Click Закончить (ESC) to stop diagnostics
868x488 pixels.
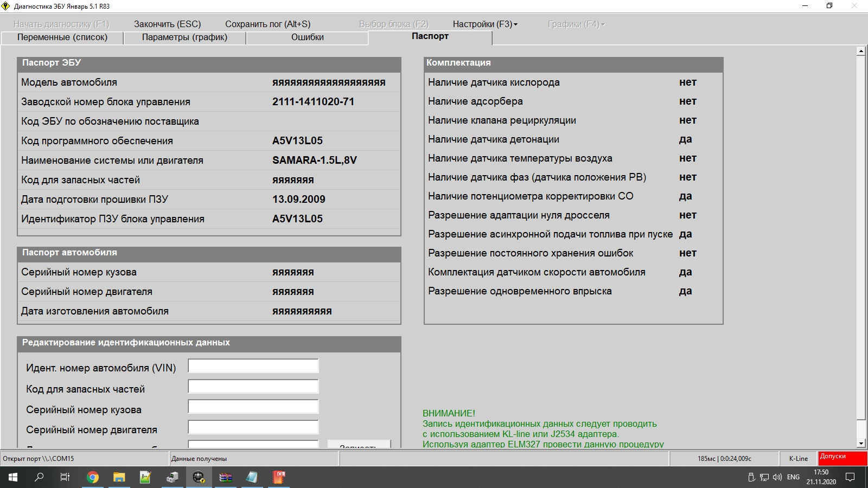(168, 24)
